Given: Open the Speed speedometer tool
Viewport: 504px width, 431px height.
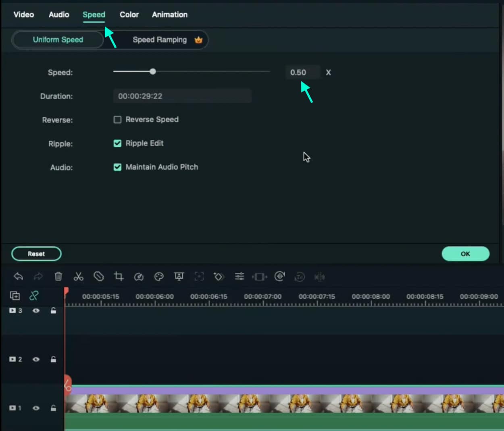Looking at the screenshot, I should point(139,277).
